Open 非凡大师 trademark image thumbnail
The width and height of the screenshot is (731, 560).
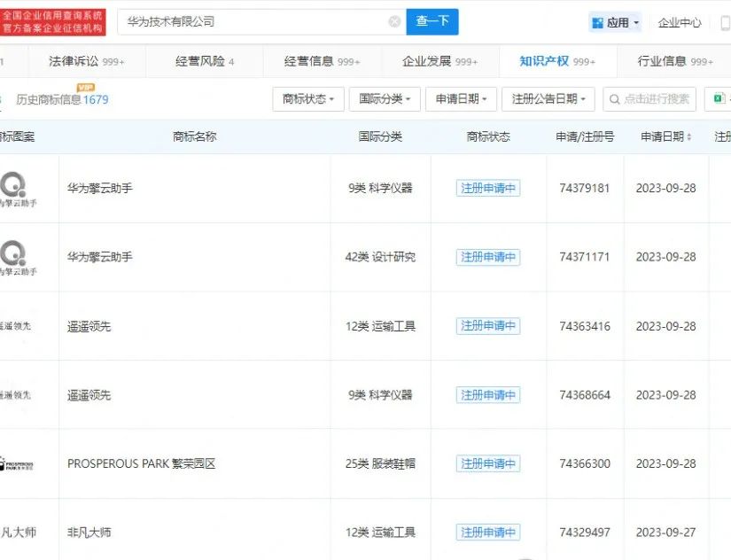pos(19,532)
